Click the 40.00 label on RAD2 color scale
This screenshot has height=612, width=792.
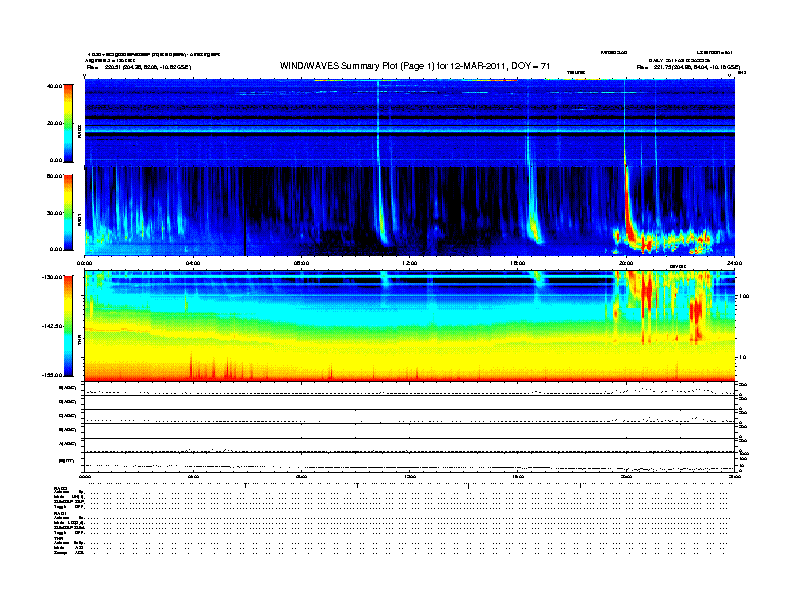click(54, 86)
